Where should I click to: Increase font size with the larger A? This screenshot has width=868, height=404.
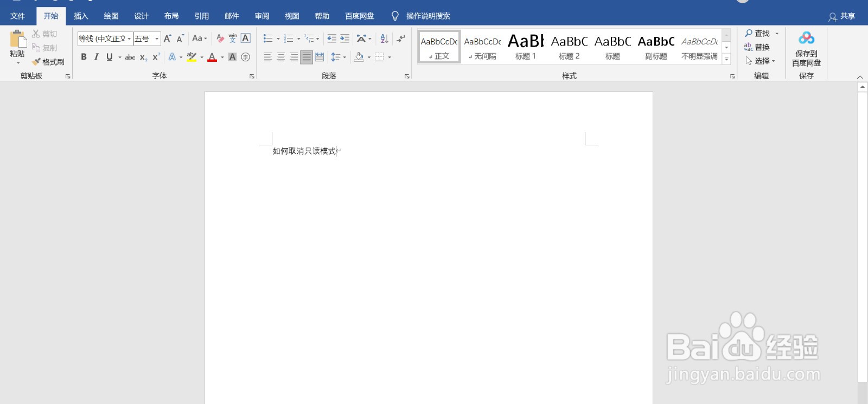(x=167, y=39)
